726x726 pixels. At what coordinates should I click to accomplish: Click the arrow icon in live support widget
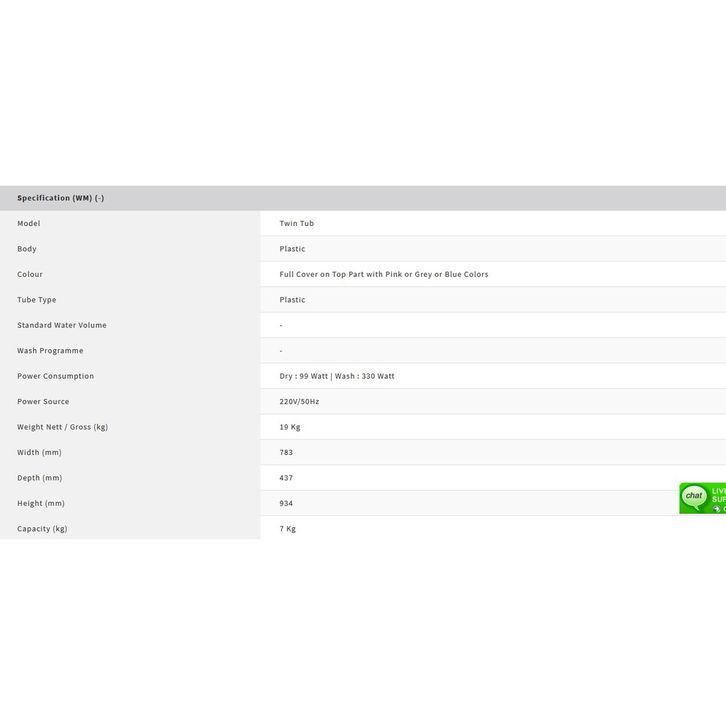(x=716, y=509)
